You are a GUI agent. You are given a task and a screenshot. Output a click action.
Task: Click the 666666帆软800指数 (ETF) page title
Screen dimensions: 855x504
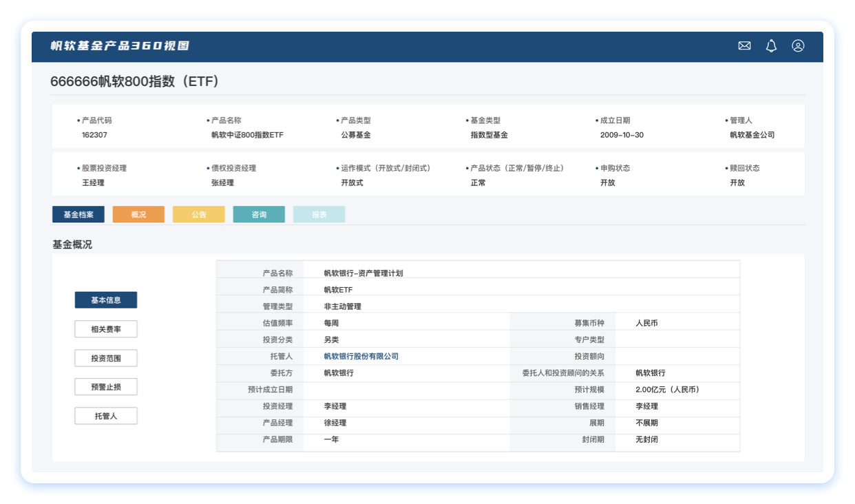[134, 81]
